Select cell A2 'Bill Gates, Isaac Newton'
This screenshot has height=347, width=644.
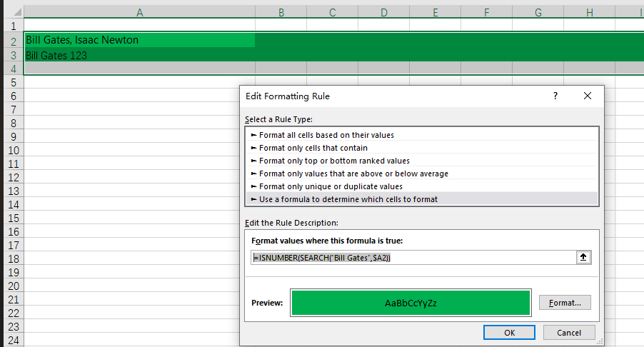tap(140, 40)
